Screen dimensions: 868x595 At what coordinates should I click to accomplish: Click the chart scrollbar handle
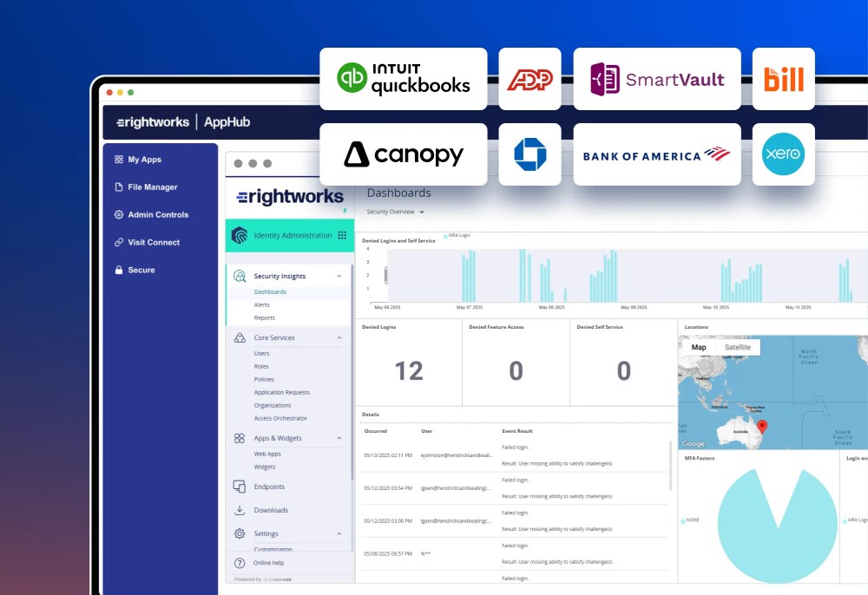click(x=386, y=274)
